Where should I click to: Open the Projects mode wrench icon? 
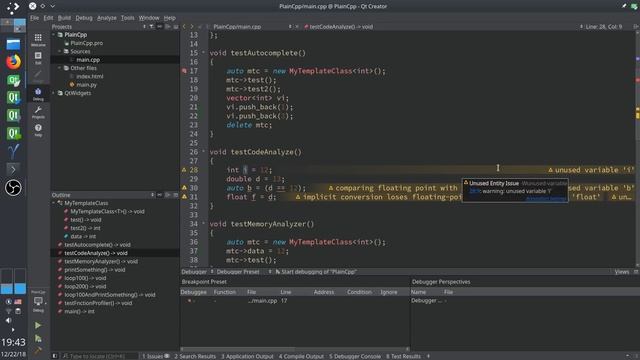point(38,112)
